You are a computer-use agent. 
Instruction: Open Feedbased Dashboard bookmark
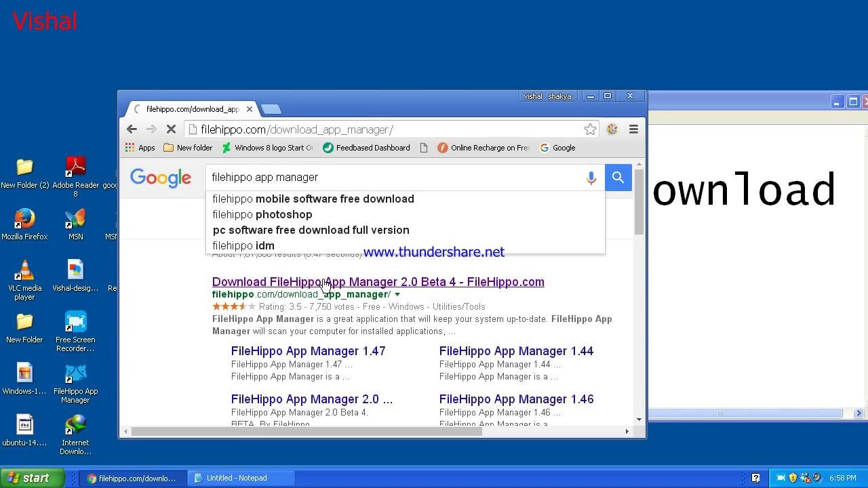pos(366,148)
